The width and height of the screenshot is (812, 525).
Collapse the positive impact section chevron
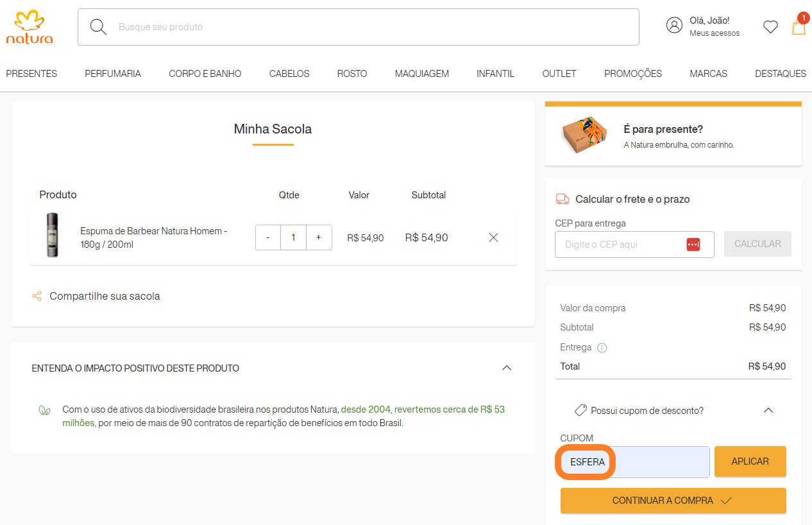pos(507,368)
